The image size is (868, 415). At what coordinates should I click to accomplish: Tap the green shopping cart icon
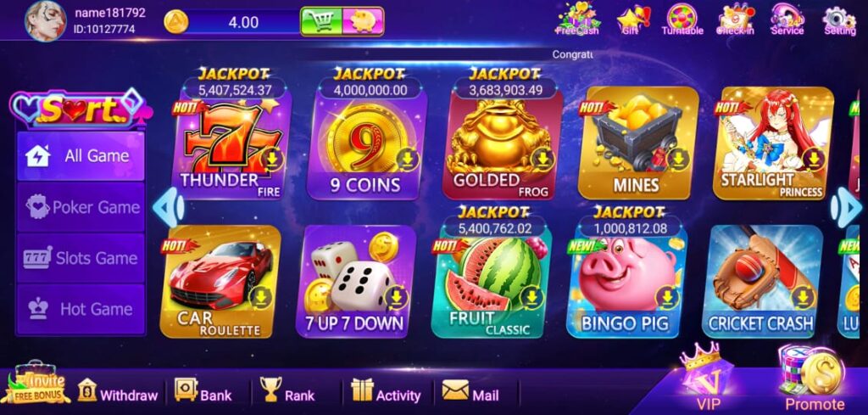(x=321, y=21)
